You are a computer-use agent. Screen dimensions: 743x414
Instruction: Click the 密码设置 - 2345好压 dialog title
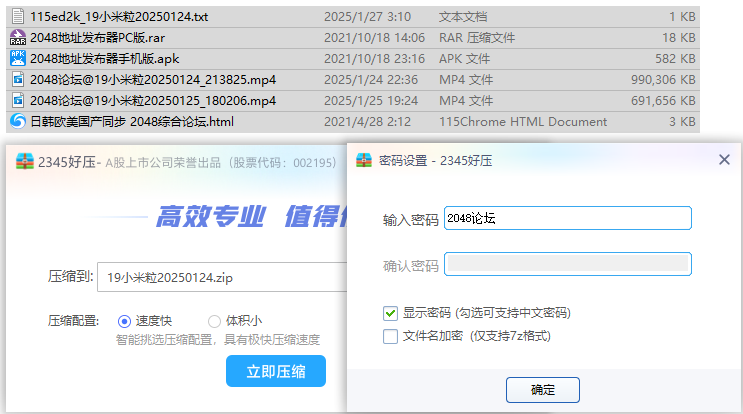click(x=435, y=161)
